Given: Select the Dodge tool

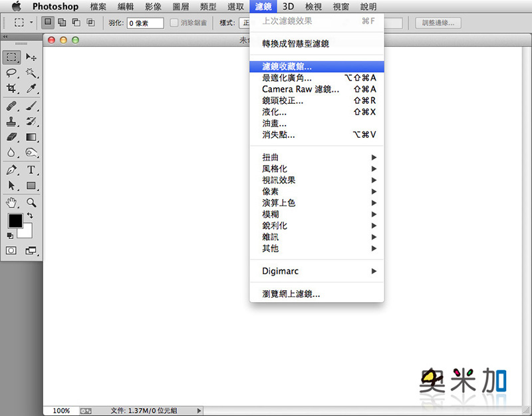Looking at the screenshot, I should coord(31,152).
